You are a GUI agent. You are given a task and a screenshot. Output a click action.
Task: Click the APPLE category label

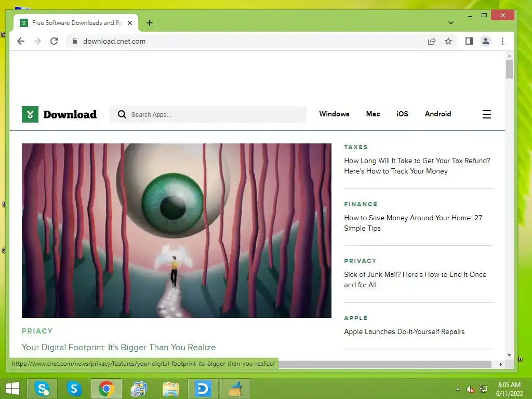(355, 318)
